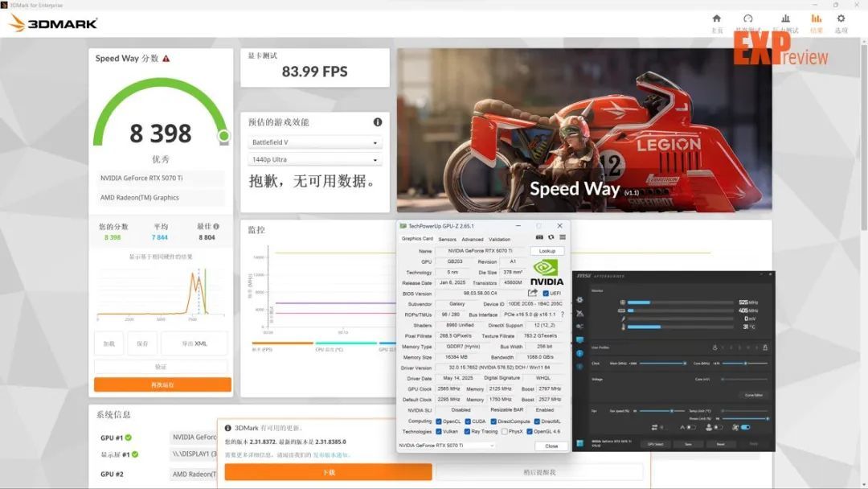Image resolution: width=868 pixels, height=489 pixels.
Task: Click the info icon in estimated game performance
Action: click(x=378, y=121)
